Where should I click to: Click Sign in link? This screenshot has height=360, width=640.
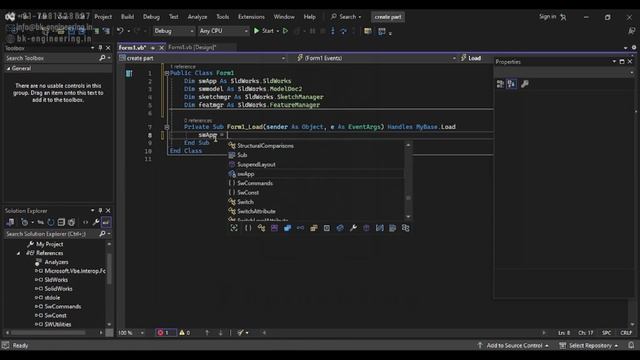coord(547,17)
